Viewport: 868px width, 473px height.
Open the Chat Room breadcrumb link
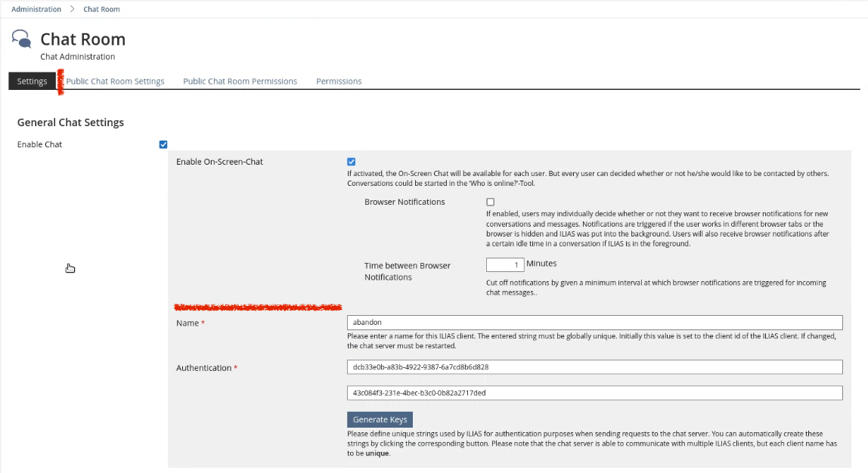(x=101, y=9)
